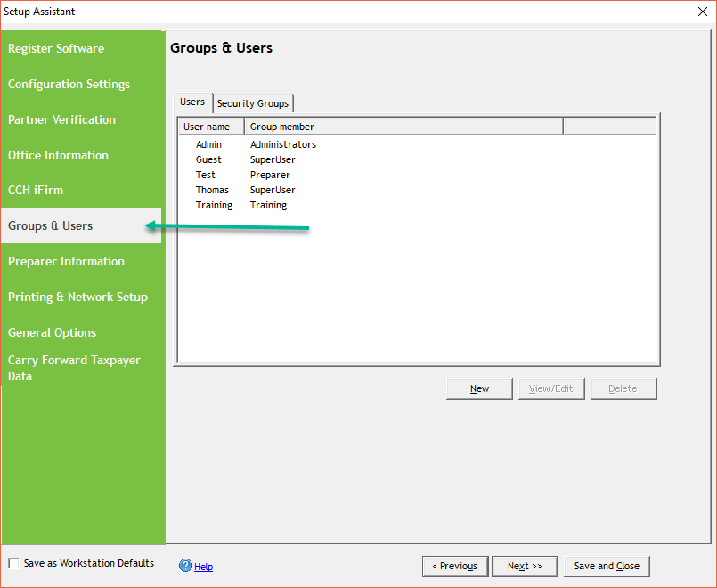Sort by User name column header

[211, 127]
